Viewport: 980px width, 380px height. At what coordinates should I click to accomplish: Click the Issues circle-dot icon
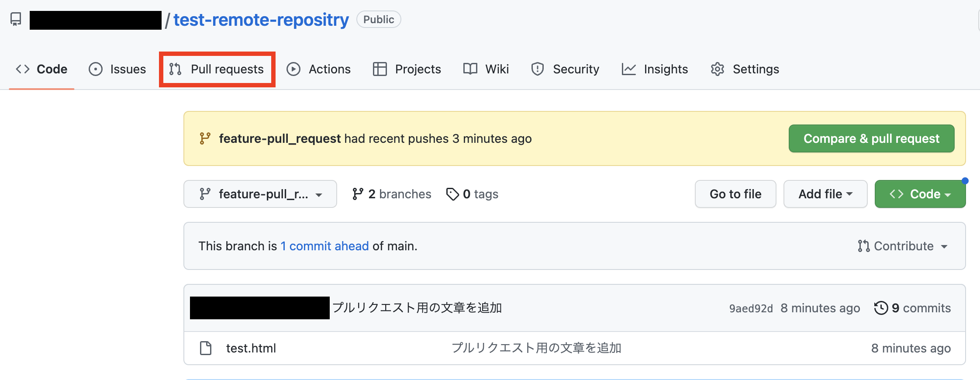coord(95,69)
